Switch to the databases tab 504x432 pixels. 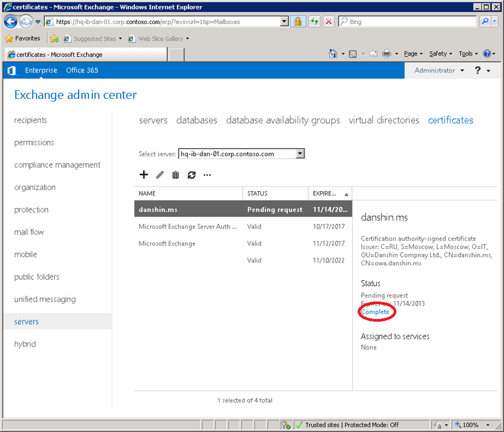pyautogui.click(x=197, y=120)
